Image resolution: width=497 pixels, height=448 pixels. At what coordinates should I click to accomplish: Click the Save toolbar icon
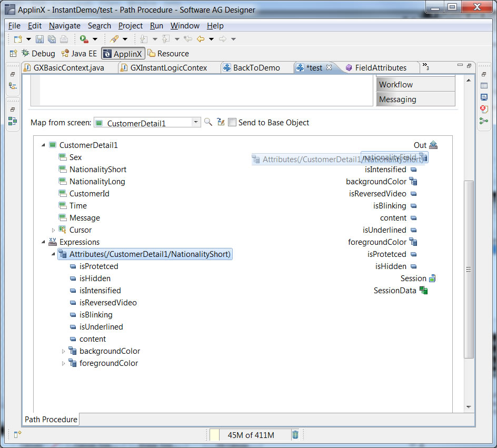coord(39,39)
